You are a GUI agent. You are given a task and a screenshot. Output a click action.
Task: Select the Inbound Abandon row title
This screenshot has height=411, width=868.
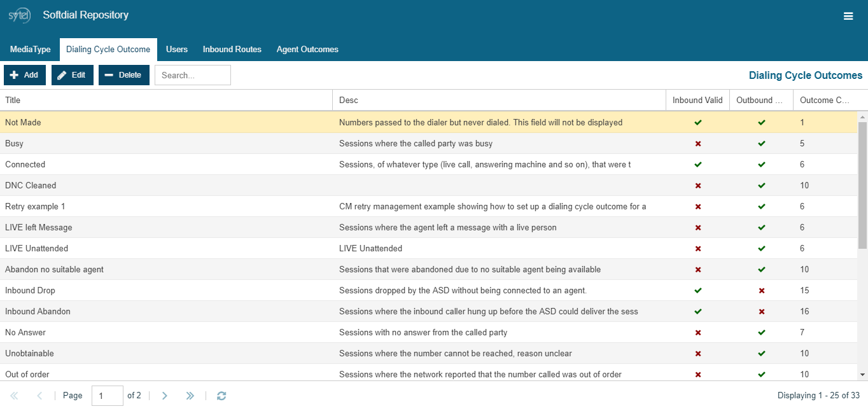pos(38,312)
